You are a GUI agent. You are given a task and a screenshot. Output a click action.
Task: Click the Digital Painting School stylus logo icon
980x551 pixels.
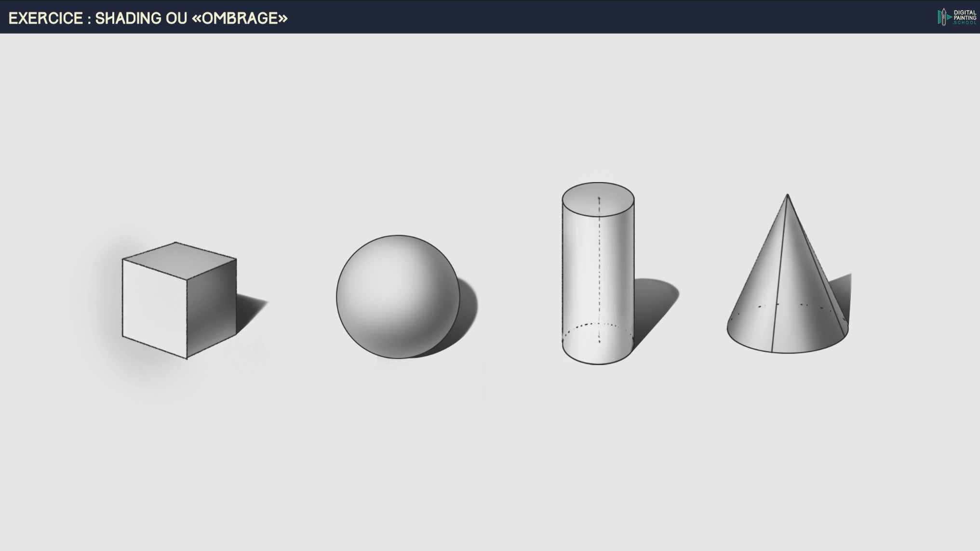pyautogui.click(x=943, y=17)
